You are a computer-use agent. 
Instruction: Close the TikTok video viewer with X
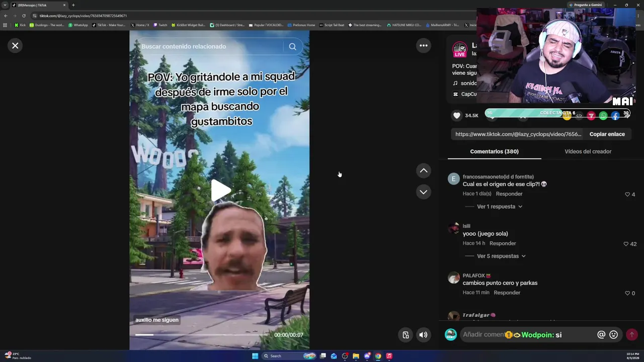pyautogui.click(x=15, y=46)
